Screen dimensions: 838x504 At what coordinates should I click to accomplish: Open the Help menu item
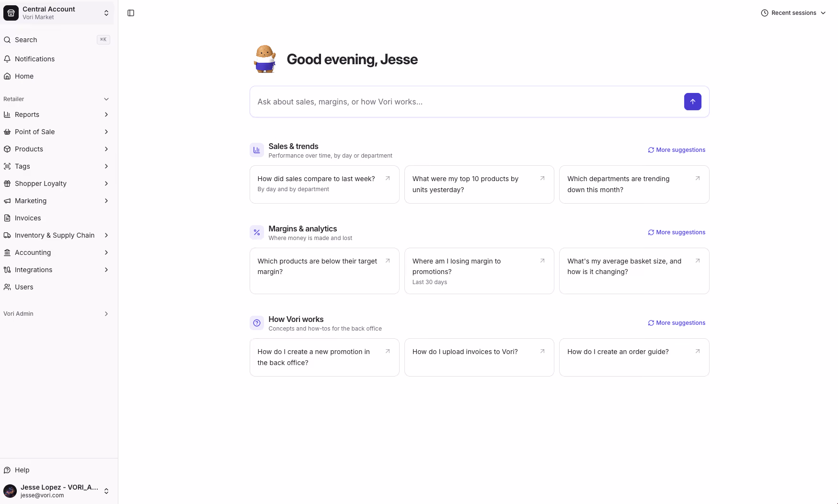tap(57, 470)
